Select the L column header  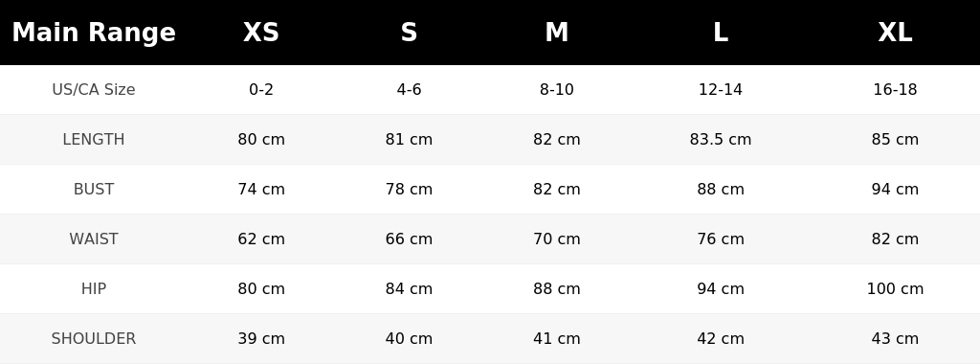(x=721, y=33)
